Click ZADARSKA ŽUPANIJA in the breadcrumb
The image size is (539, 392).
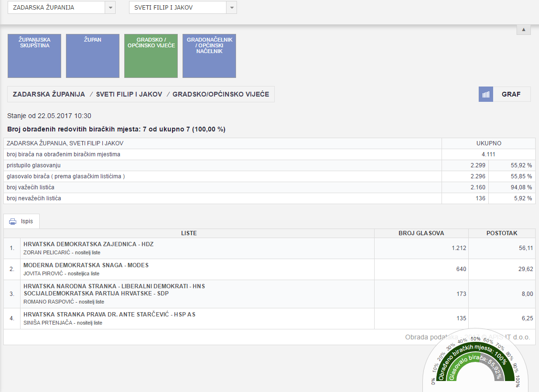click(49, 94)
